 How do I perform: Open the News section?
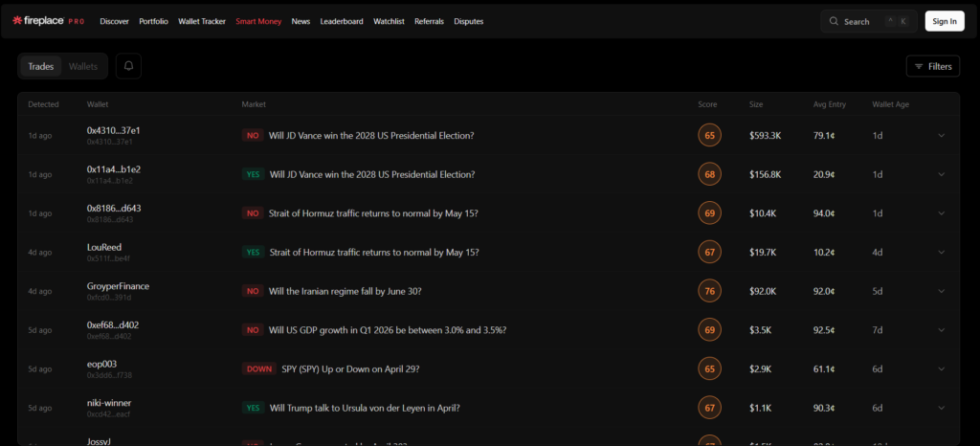click(301, 21)
